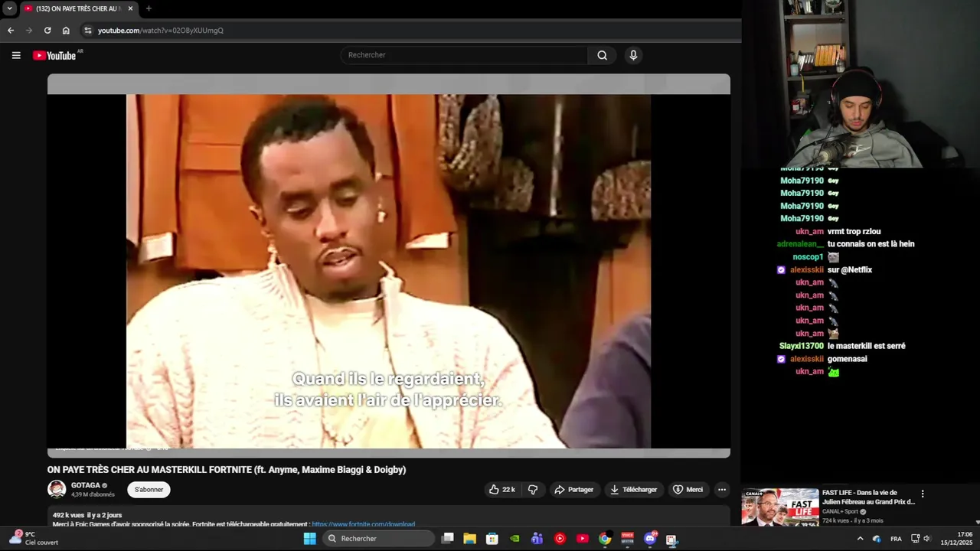Open the three-dot more actions menu
Screen dimensions: 980x551
[x=721, y=490]
